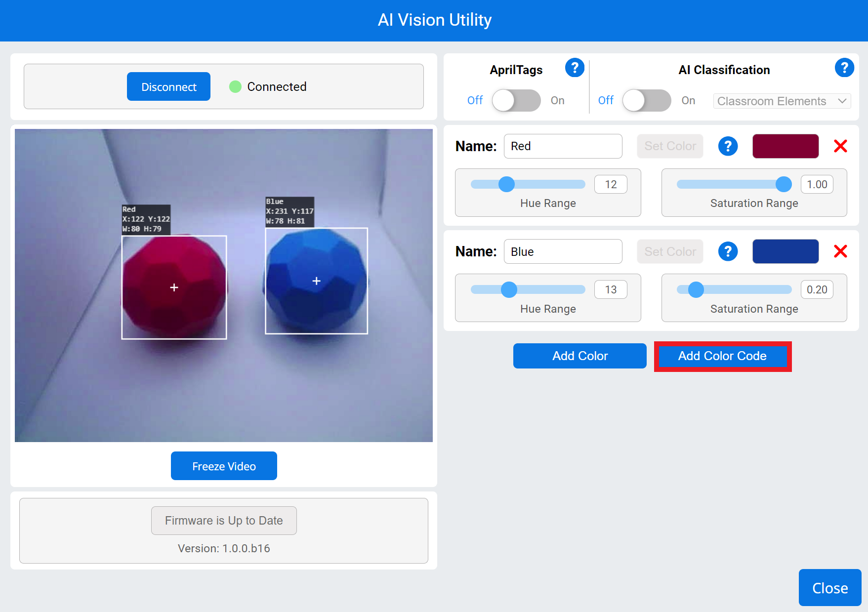Click the help icon next to Red color
This screenshot has height=612, width=868.
728,146
